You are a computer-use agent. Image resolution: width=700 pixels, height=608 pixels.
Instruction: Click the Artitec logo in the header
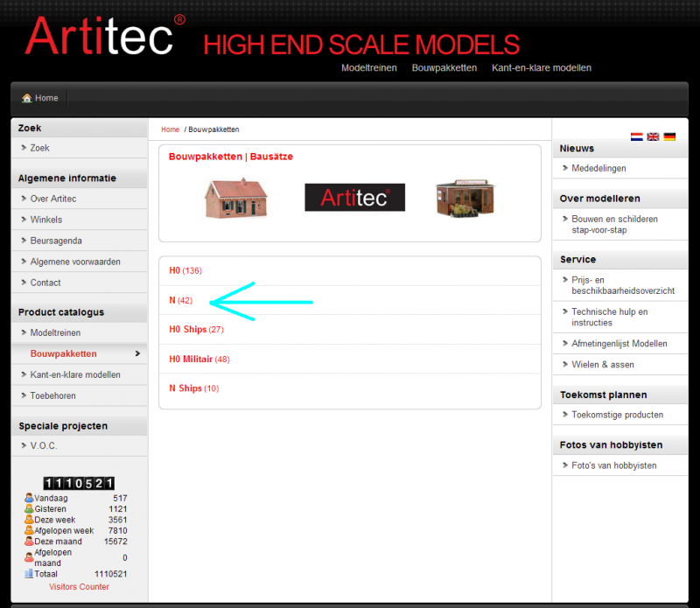click(x=105, y=37)
